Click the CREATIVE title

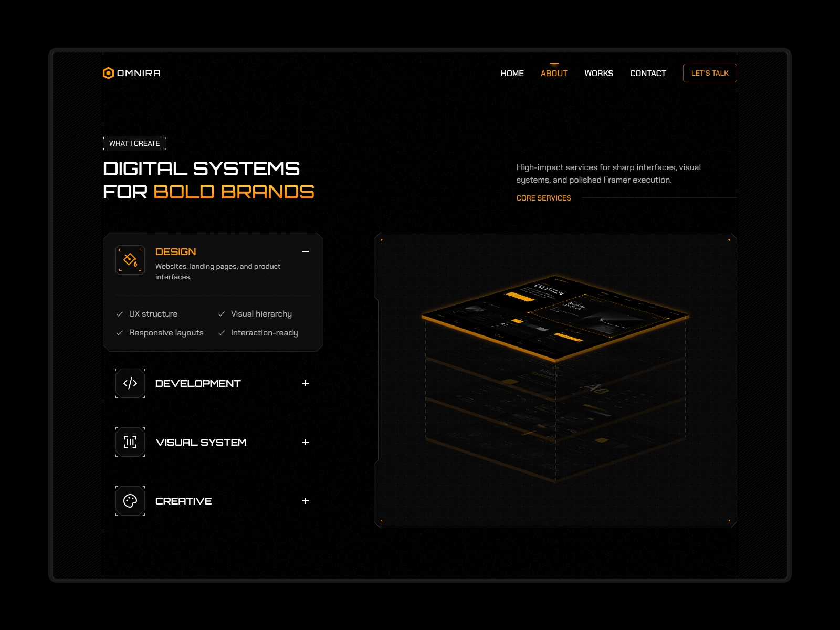pyautogui.click(x=184, y=501)
